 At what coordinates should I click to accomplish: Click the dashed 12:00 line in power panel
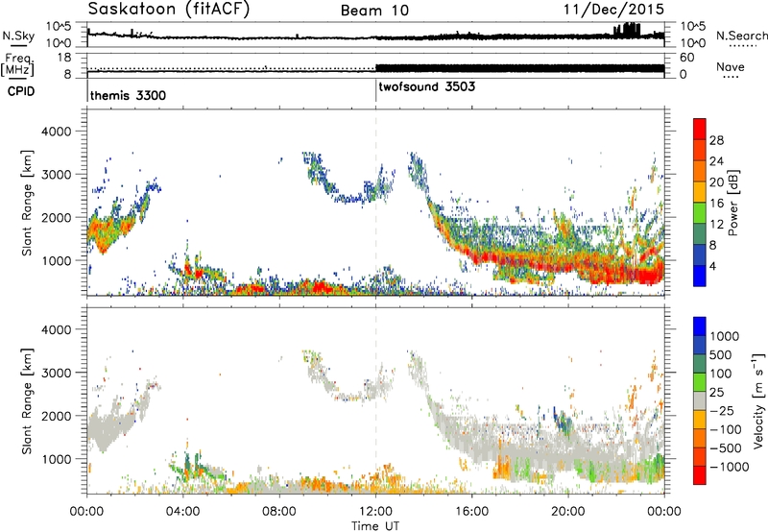point(375,202)
